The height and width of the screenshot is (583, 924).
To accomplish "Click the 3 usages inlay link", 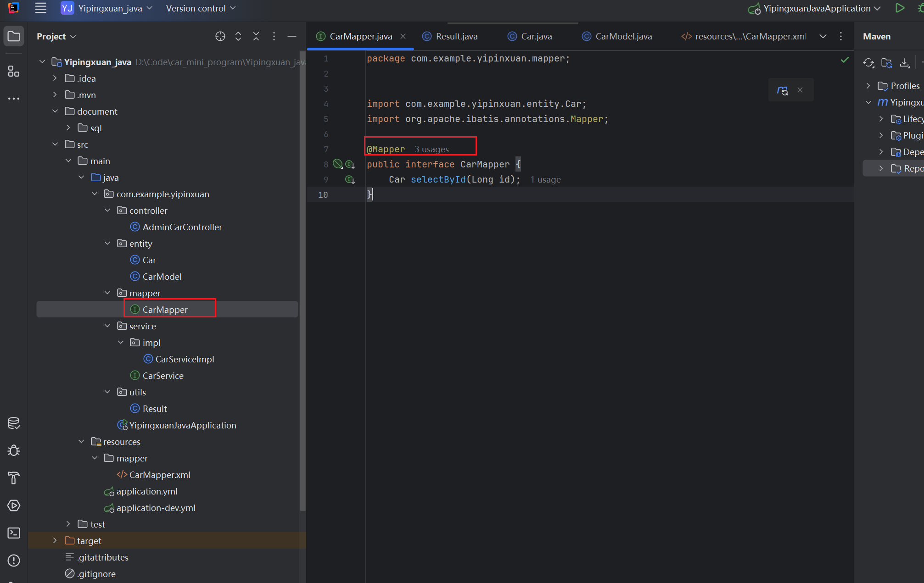I will pos(431,150).
